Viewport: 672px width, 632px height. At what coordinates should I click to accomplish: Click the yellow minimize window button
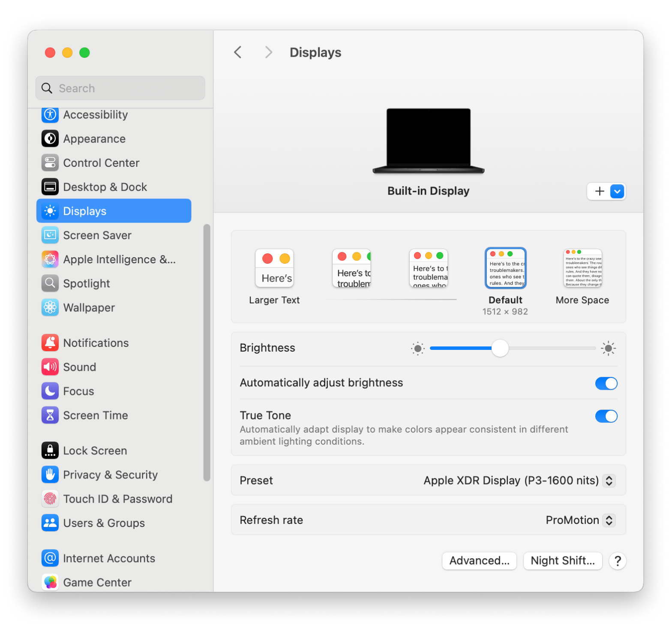click(x=67, y=52)
